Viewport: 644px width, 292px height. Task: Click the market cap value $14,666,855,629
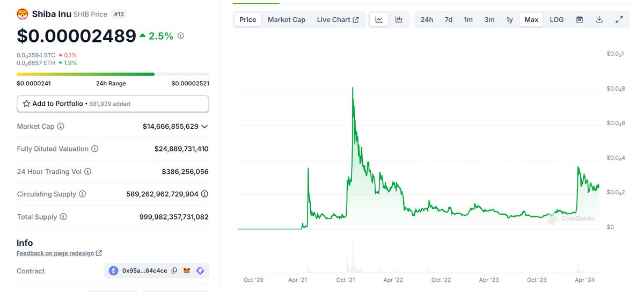pyautogui.click(x=170, y=127)
